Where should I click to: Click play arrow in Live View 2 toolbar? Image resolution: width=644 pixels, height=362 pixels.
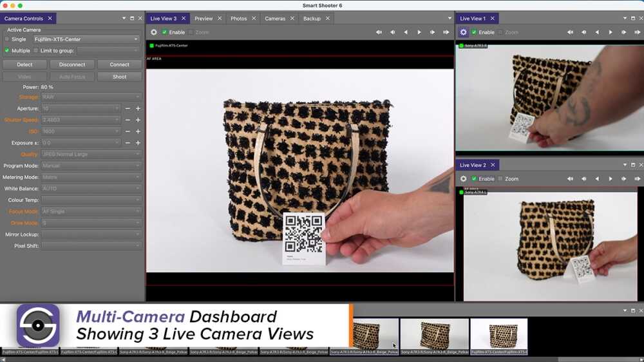click(x=611, y=178)
